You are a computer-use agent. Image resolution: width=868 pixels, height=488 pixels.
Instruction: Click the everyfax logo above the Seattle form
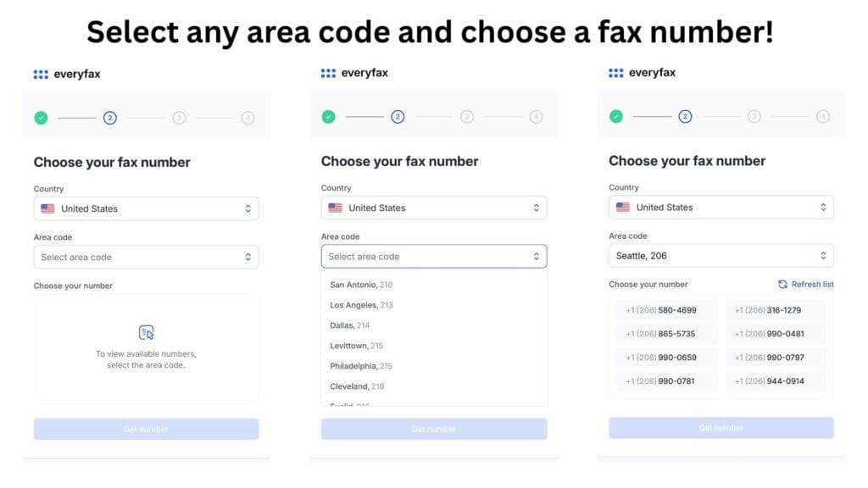[x=642, y=73]
